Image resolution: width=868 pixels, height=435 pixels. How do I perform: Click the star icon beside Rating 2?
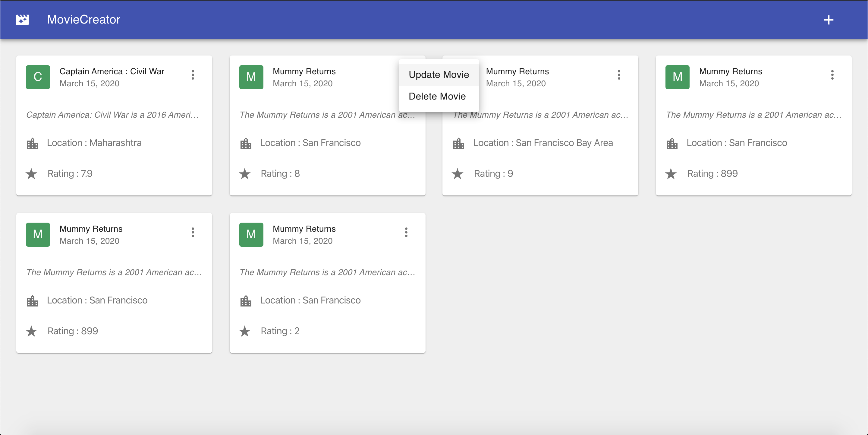[x=245, y=332]
